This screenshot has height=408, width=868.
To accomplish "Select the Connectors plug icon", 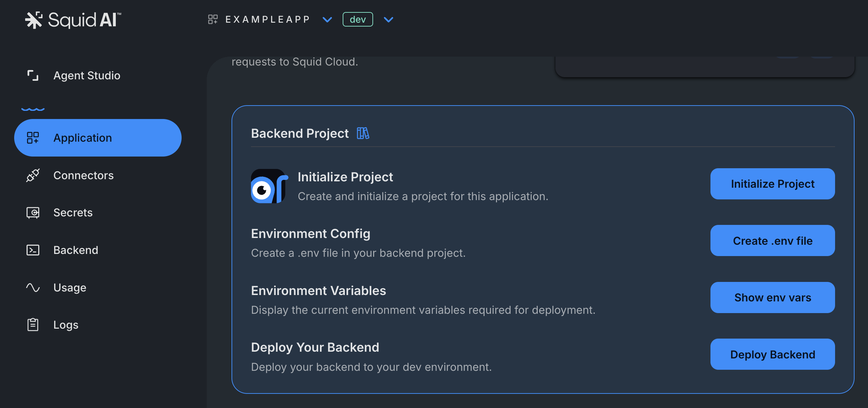I will point(33,176).
